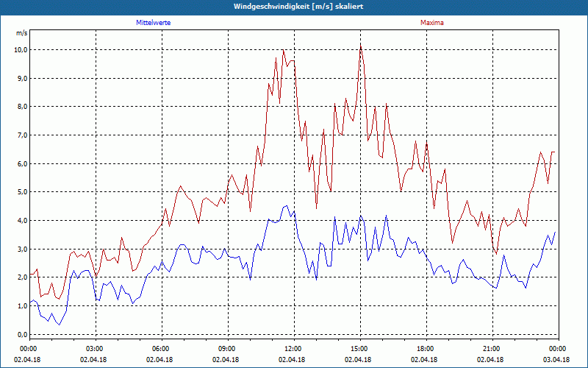
Task: Click the Maxima legend label
Action: point(432,23)
